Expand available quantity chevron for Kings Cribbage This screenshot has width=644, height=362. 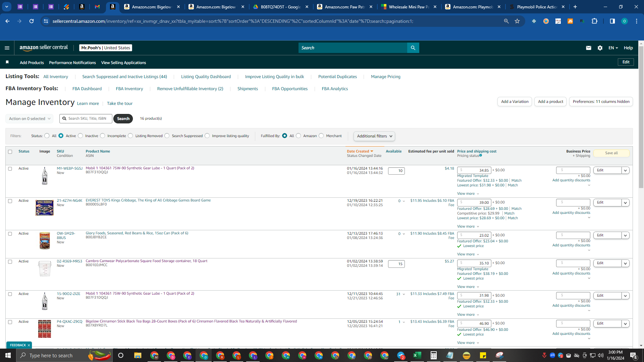404,201
